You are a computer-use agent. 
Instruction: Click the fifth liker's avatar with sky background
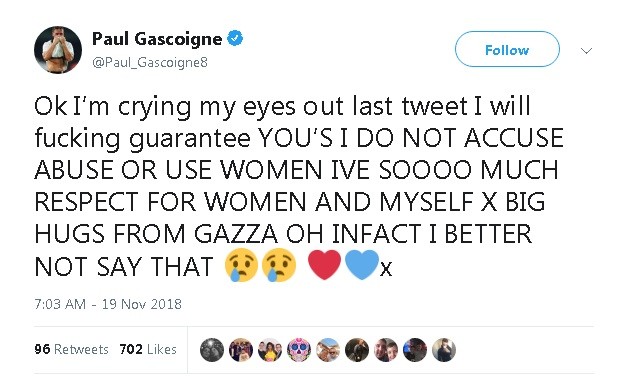point(328,350)
